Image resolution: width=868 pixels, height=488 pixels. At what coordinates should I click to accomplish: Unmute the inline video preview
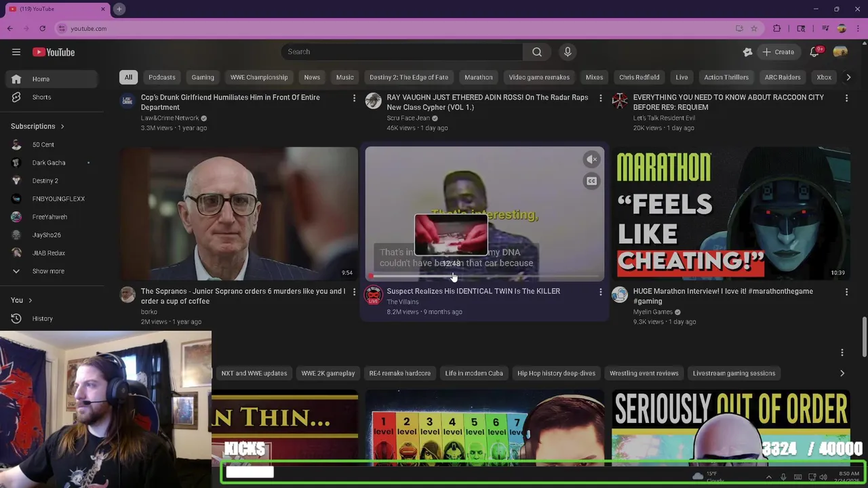(x=592, y=159)
